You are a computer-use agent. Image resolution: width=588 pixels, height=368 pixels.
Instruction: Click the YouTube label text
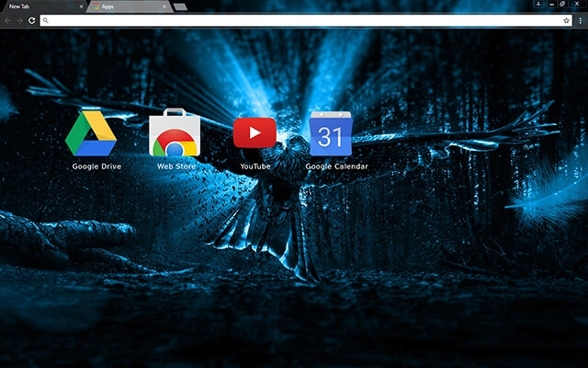point(255,167)
